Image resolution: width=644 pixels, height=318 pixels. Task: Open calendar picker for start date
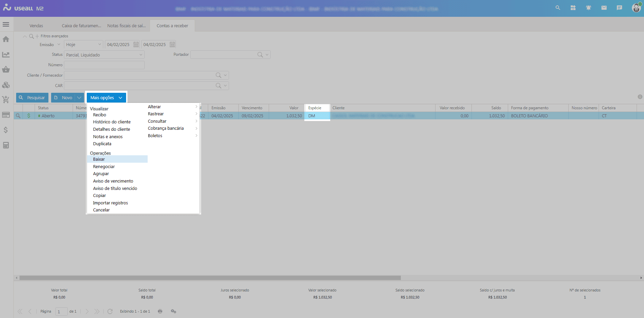[136, 44]
